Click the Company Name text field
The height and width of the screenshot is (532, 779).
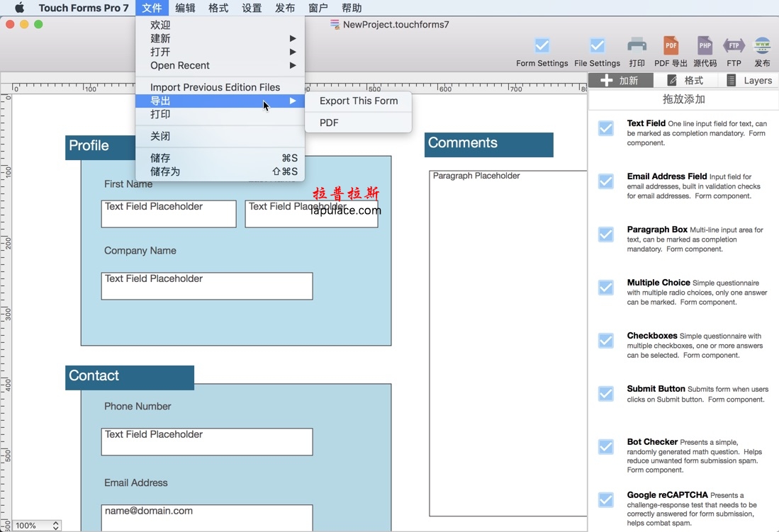[x=206, y=286]
